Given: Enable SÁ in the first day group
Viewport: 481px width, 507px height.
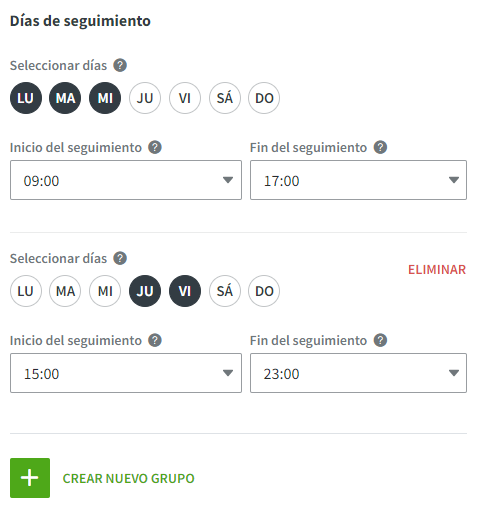Looking at the screenshot, I should 225,98.
